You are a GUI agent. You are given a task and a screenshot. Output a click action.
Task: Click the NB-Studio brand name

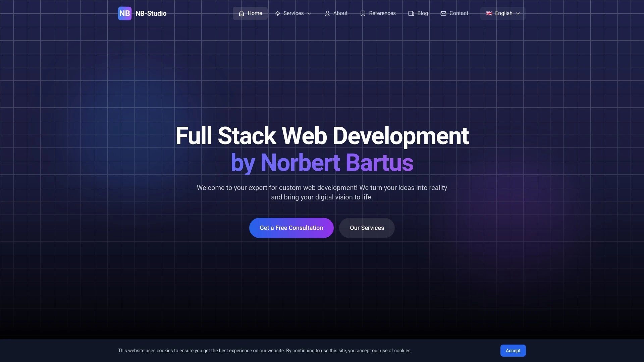point(151,13)
